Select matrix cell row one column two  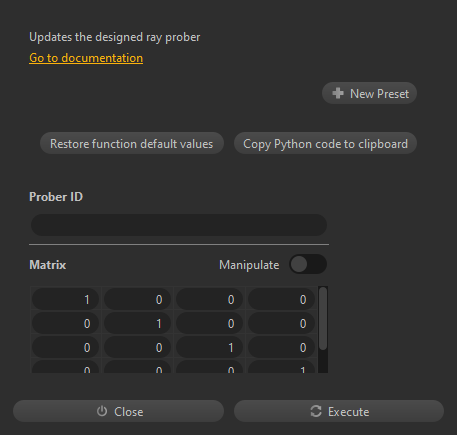(x=137, y=299)
